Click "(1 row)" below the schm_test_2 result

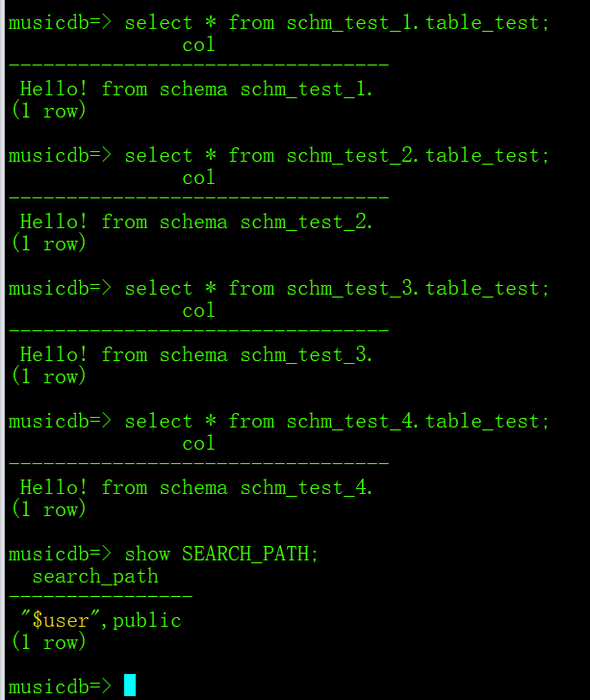coord(49,244)
